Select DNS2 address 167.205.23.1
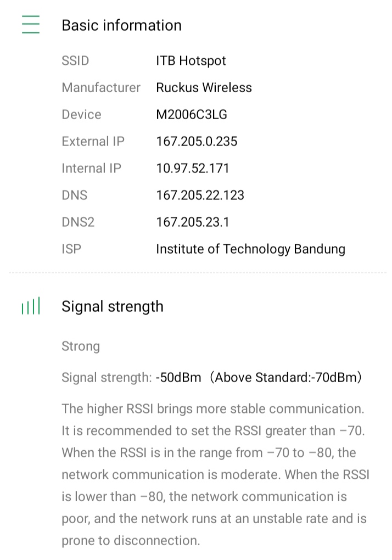 [x=193, y=222]
